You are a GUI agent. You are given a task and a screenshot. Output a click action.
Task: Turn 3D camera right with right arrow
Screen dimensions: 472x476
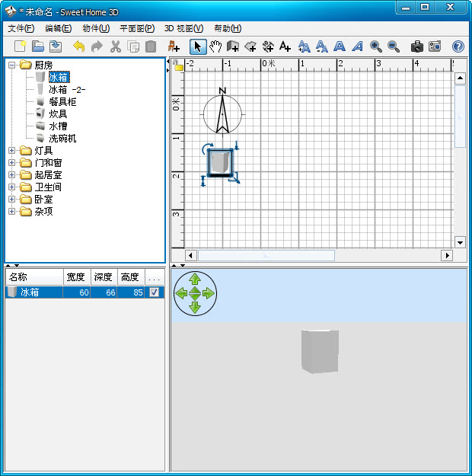209,293
